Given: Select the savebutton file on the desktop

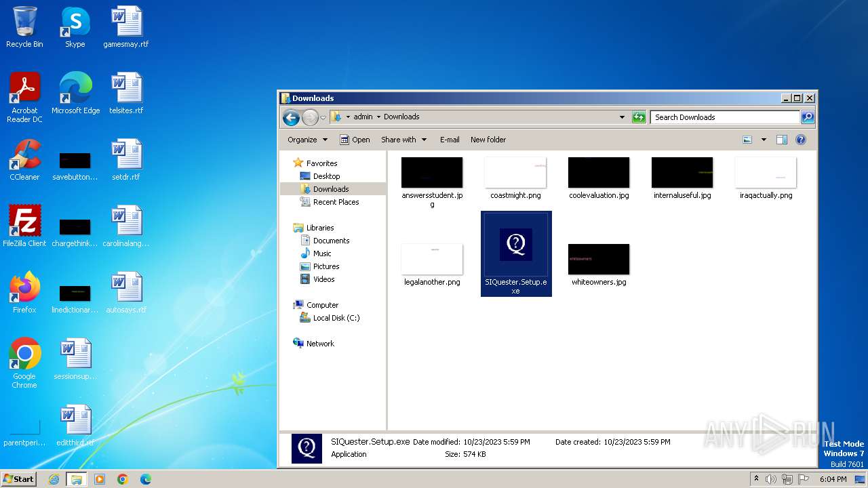Looking at the screenshot, I should click(x=75, y=165).
